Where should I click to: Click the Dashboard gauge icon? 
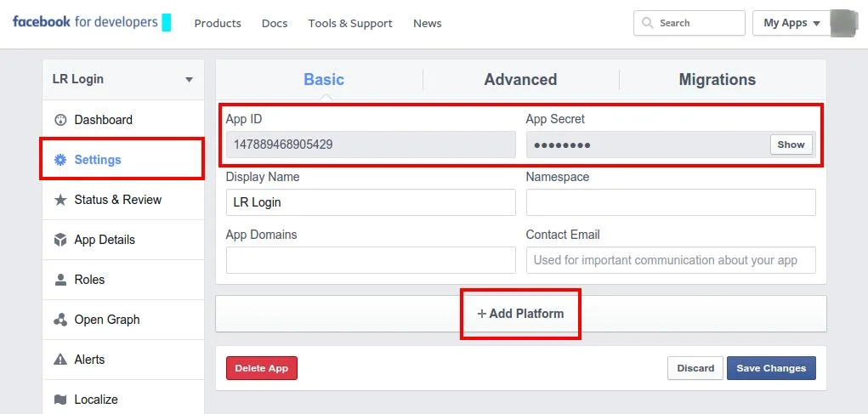tap(60, 120)
